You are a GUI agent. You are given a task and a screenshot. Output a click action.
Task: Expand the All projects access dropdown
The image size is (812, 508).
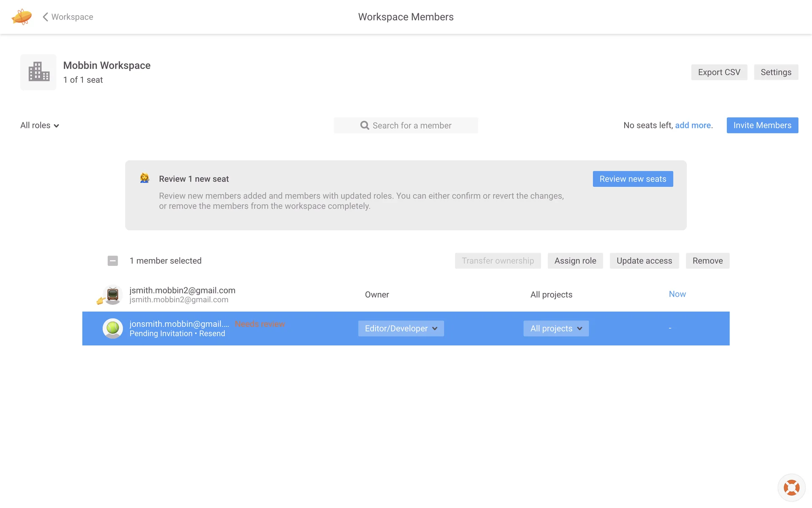click(556, 329)
